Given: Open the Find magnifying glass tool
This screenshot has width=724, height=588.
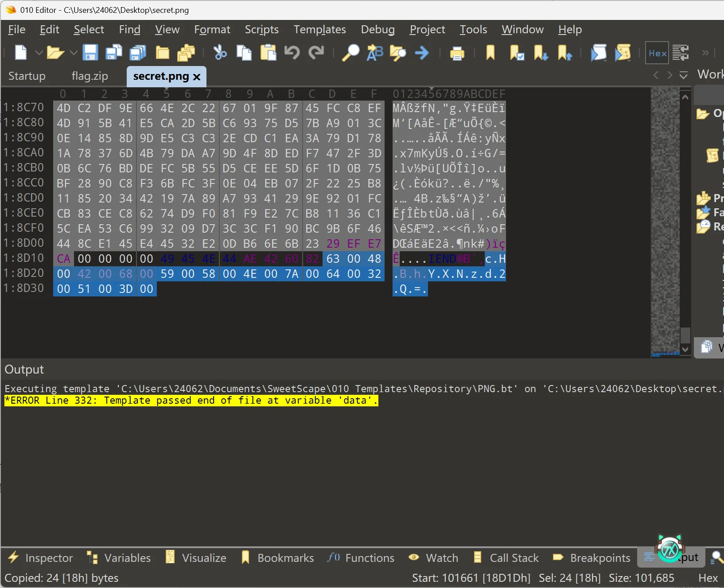Looking at the screenshot, I should 350,53.
